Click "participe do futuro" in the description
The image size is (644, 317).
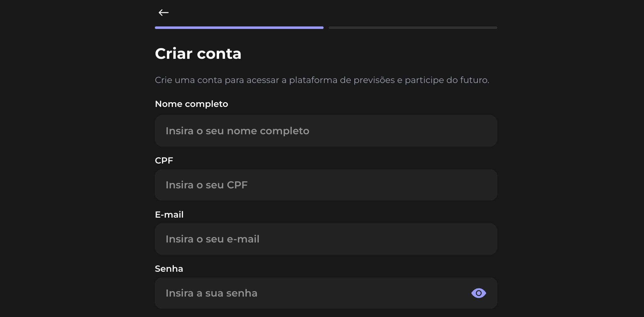pos(447,80)
